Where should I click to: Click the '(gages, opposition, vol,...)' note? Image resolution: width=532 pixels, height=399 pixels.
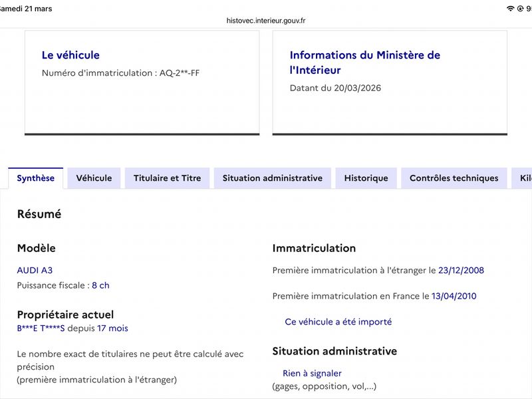coord(325,386)
